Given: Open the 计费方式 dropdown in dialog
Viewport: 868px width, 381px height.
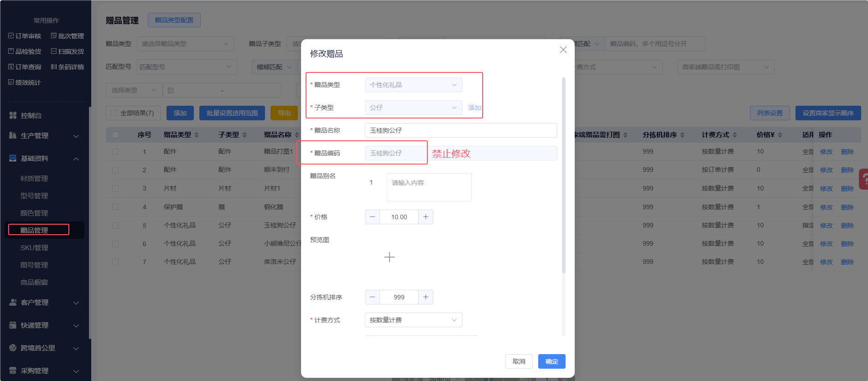Looking at the screenshot, I should coord(413,320).
